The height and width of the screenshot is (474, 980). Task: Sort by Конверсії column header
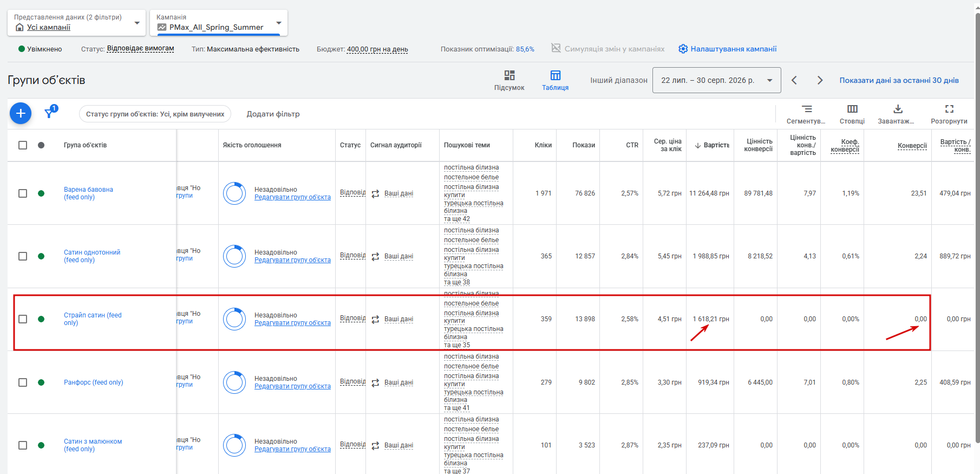coord(912,146)
